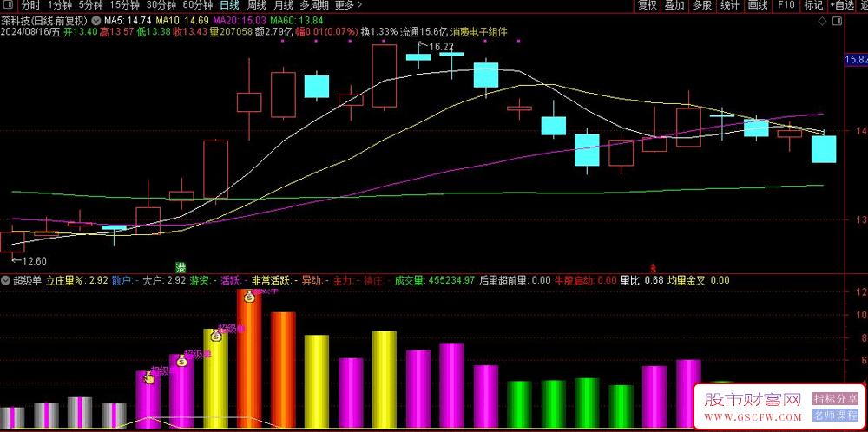Select the 1分钟 period tab
The width and height of the screenshot is (868, 432).
pyautogui.click(x=59, y=5)
